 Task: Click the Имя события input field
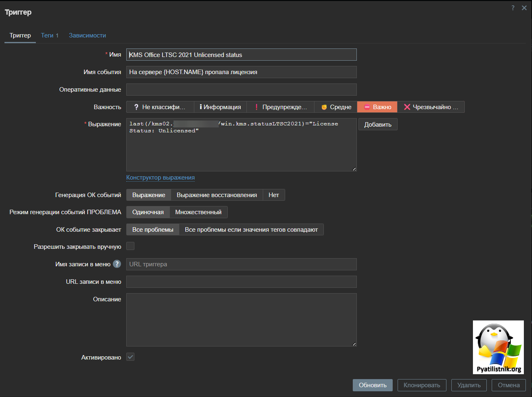click(x=242, y=72)
